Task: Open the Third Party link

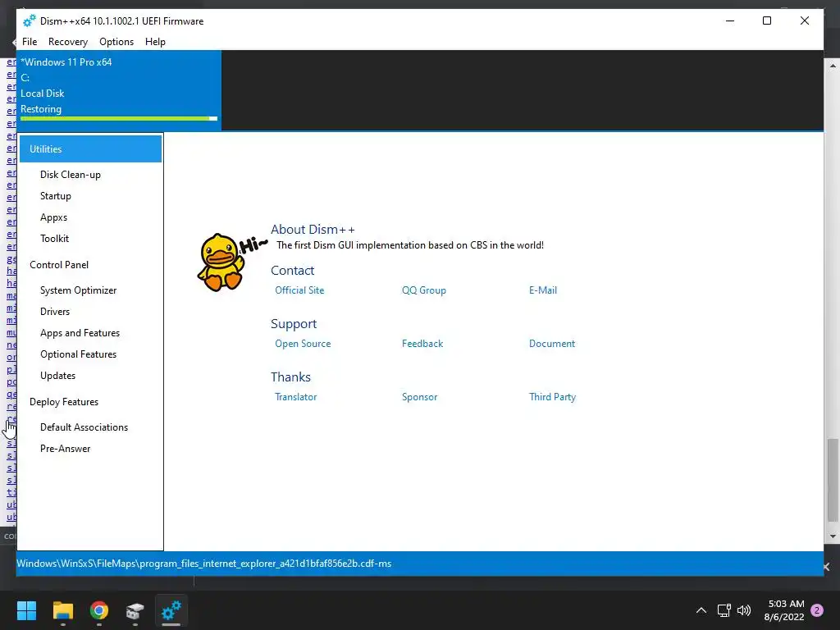Action: (552, 397)
